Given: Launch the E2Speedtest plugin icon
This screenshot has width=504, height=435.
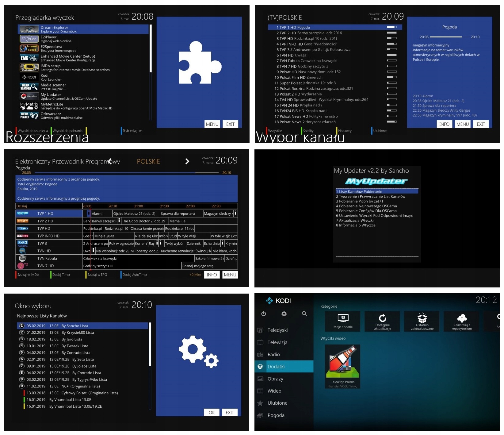Looking at the screenshot, I should coord(29,48).
